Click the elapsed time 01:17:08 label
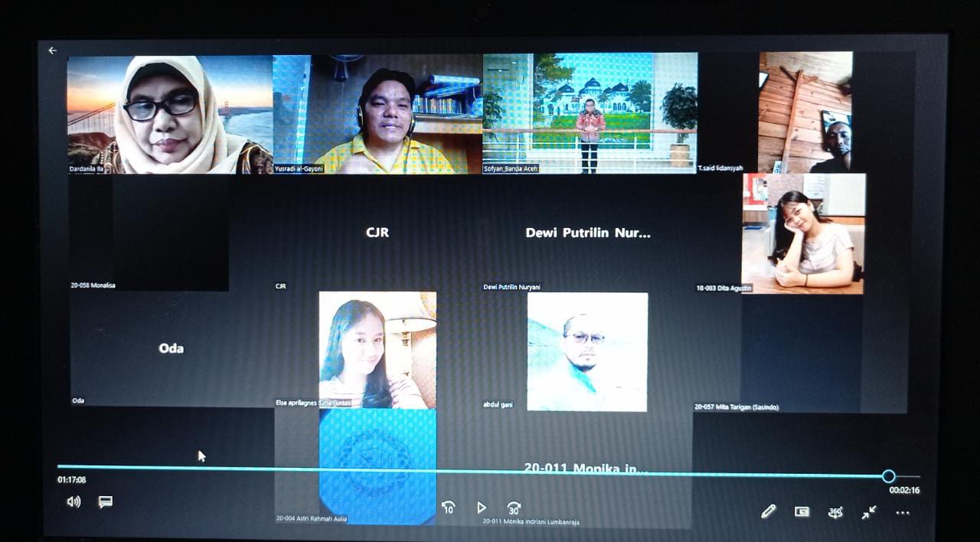980x542 pixels. pos(71,480)
